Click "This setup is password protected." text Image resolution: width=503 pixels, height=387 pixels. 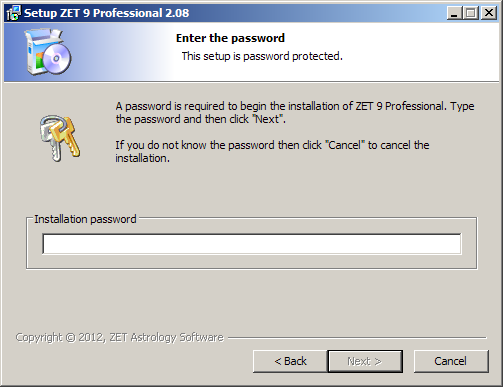coord(262,56)
